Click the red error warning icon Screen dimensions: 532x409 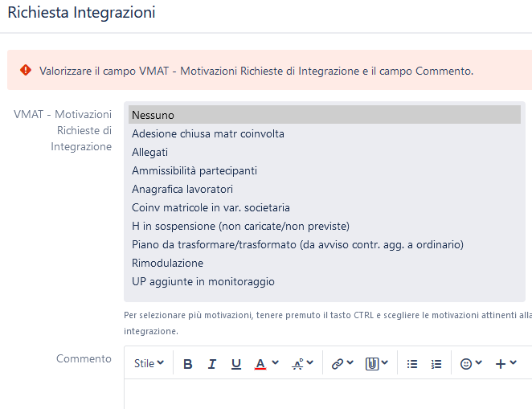tap(26, 70)
